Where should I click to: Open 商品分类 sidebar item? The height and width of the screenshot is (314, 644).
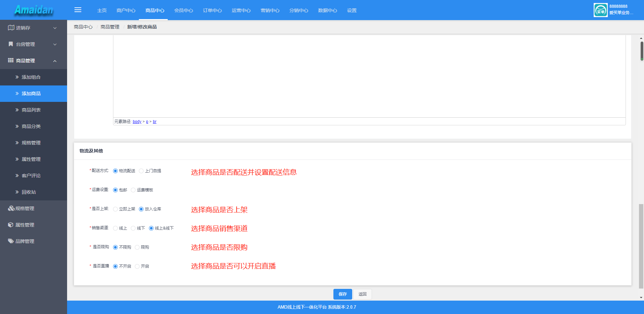pos(34,126)
